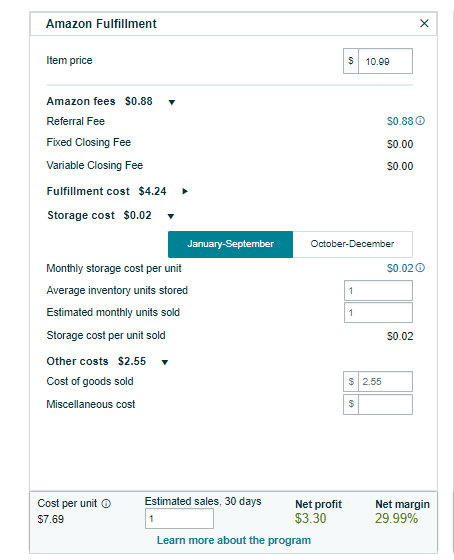Open the Referral Fee info icon
This screenshot has width=454, height=560.
click(x=420, y=121)
